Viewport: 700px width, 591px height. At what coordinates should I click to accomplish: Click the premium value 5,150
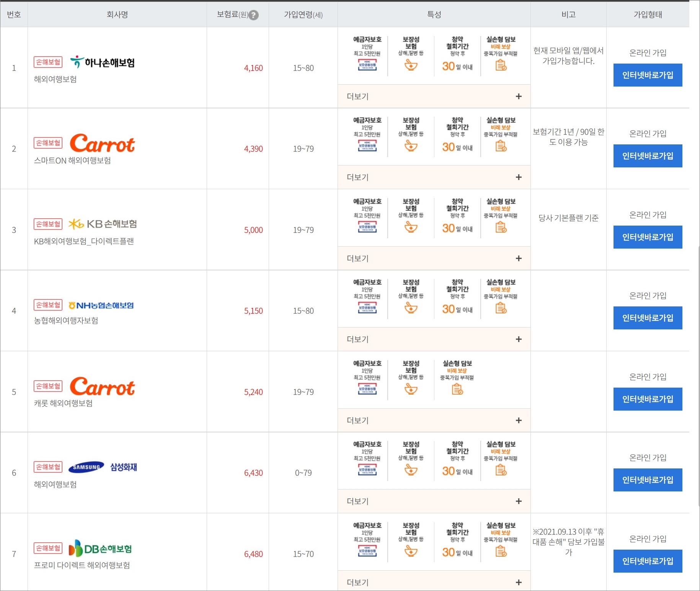click(253, 311)
